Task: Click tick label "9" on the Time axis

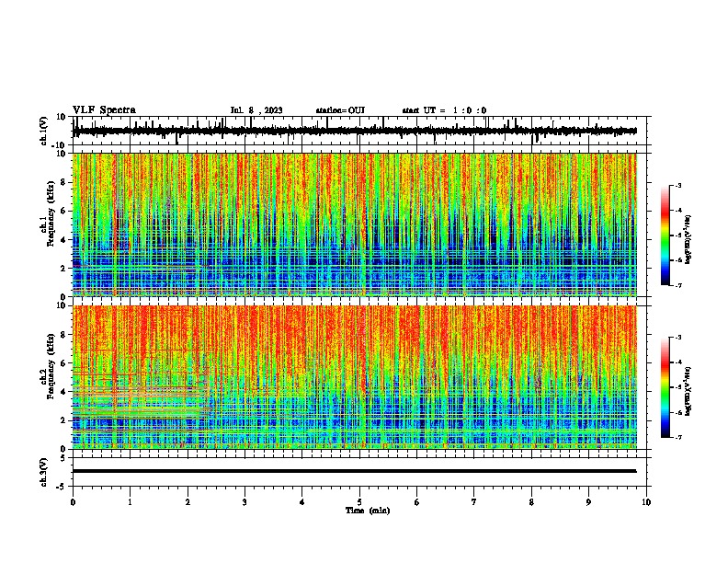Action: click(x=588, y=502)
